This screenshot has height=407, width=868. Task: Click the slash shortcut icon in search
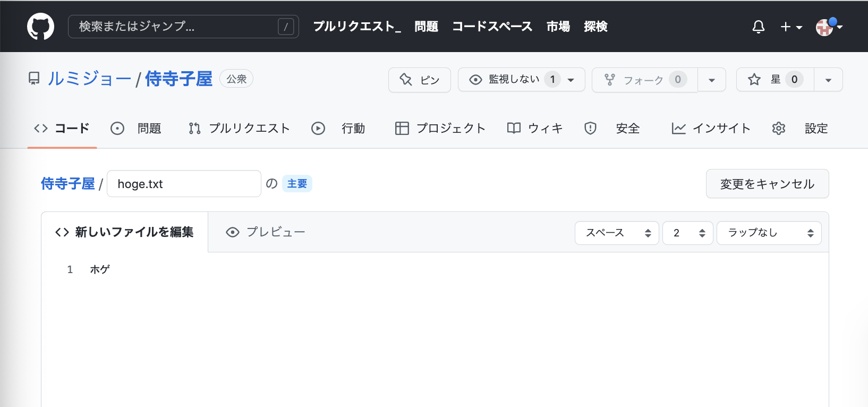[x=286, y=27]
